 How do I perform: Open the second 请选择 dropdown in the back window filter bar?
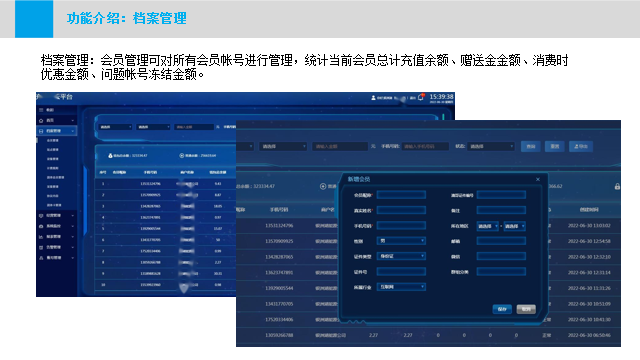click(x=153, y=127)
